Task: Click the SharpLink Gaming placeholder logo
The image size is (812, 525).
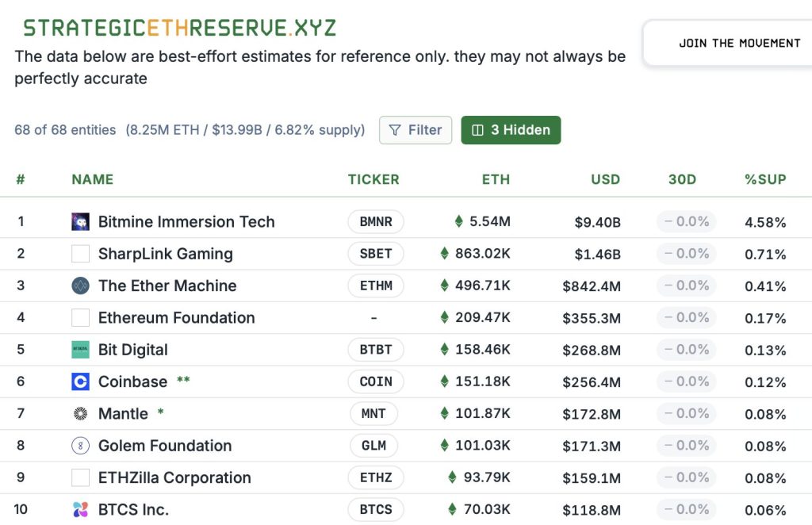Action: click(x=80, y=254)
